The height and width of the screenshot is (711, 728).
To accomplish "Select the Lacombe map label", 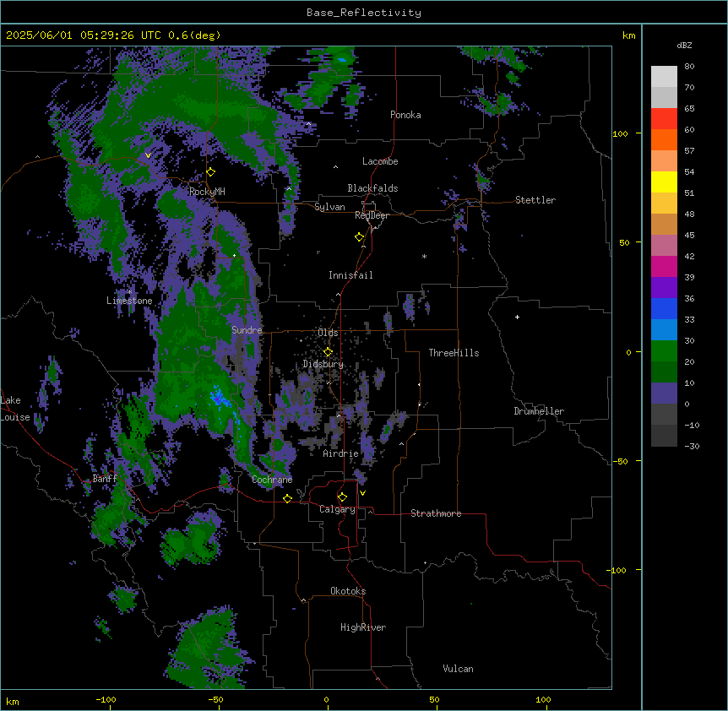I will [x=380, y=161].
